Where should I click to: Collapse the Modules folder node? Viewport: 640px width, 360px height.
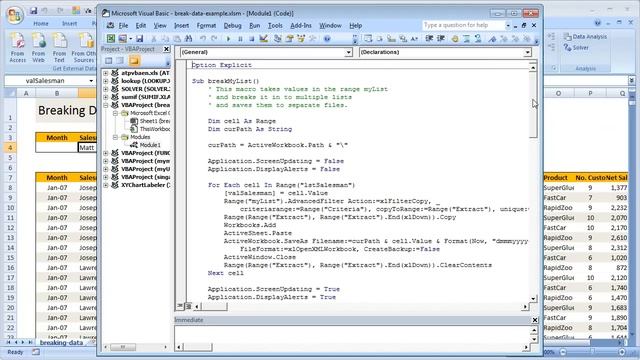[x=116, y=137]
